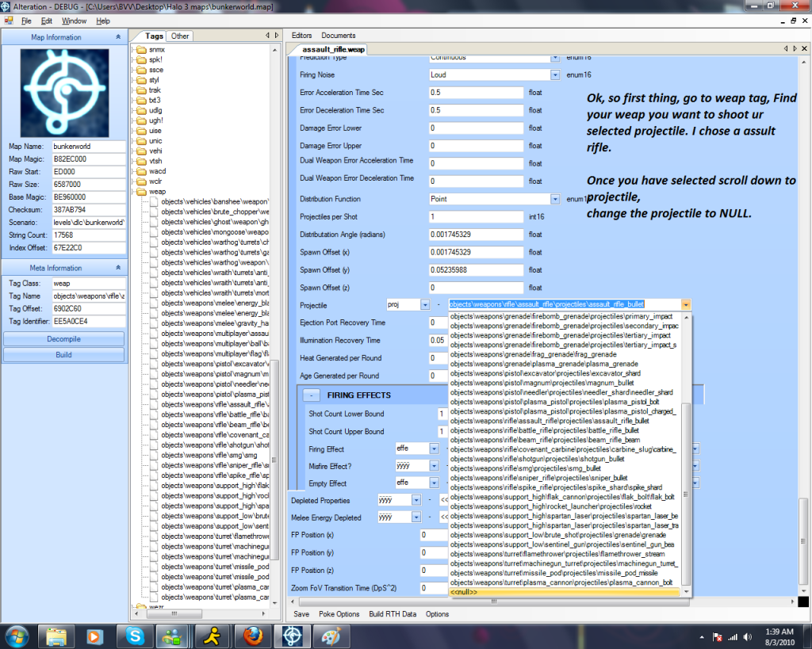Viewport: 812px width, 649px height.
Task: Select the <<null>> projectile option
Action: click(x=564, y=592)
